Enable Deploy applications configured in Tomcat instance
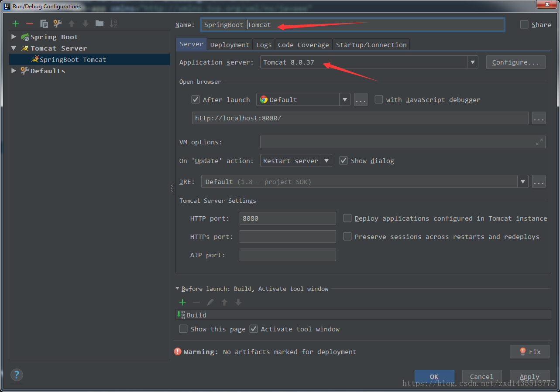The image size is (560, 392). pos(347,218)
